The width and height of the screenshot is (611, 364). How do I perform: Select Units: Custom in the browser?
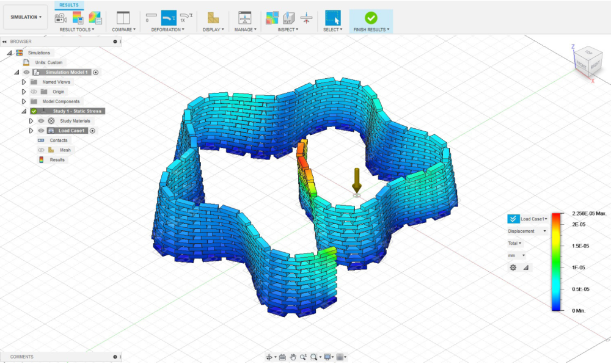[x=48, y=62]
